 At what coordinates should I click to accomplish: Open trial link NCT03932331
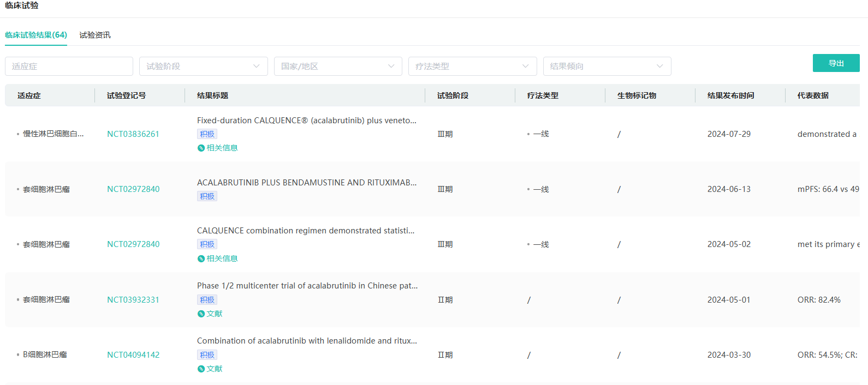click(133, 300)
